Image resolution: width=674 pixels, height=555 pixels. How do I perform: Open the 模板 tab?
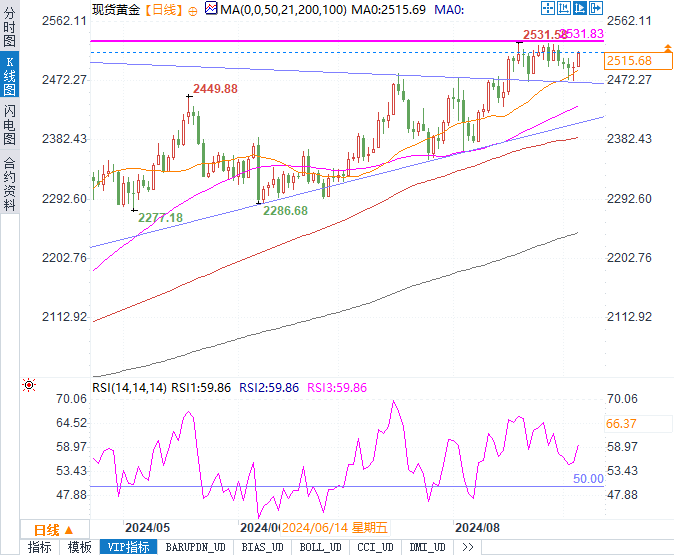tap(80, 547)
